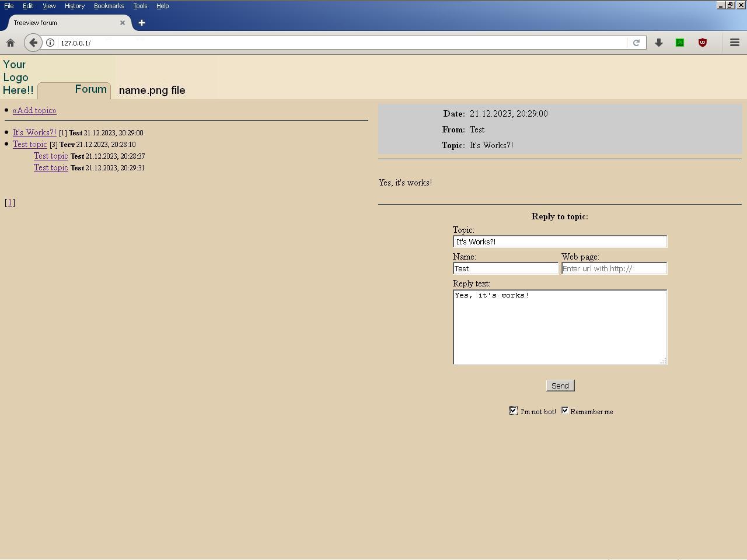The width and height of the screenshot is (747, 560).
Task: Uncheck the "Remember me" checkbox
Action: [565, 411]
